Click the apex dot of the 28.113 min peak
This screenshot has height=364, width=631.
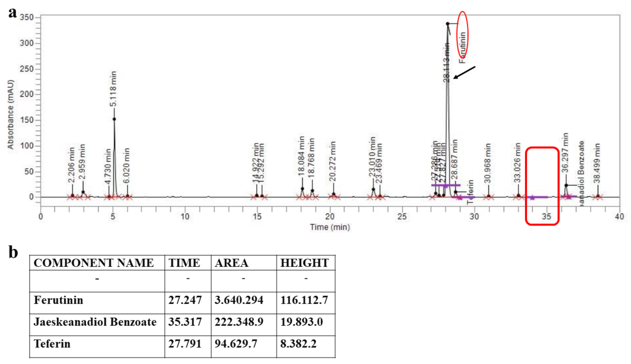pyautogui.click(x=448, y=24)
